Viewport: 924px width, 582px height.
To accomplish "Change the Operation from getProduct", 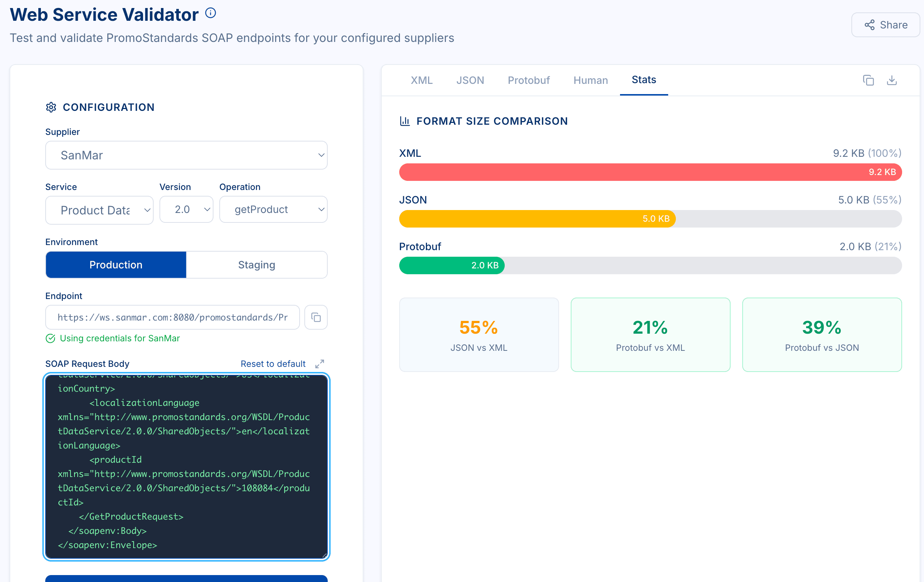I will pyautogui.click(x=273, y=209).
